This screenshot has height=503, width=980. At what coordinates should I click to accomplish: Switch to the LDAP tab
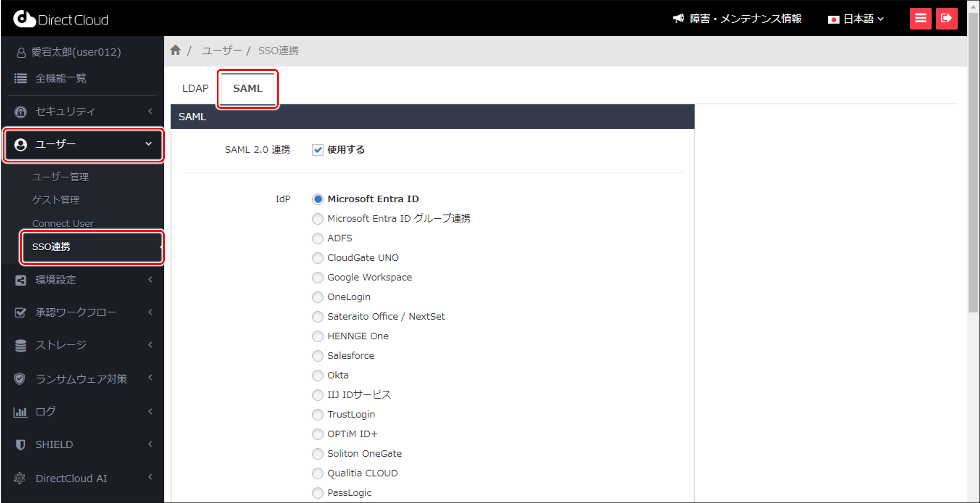[195, 88]
